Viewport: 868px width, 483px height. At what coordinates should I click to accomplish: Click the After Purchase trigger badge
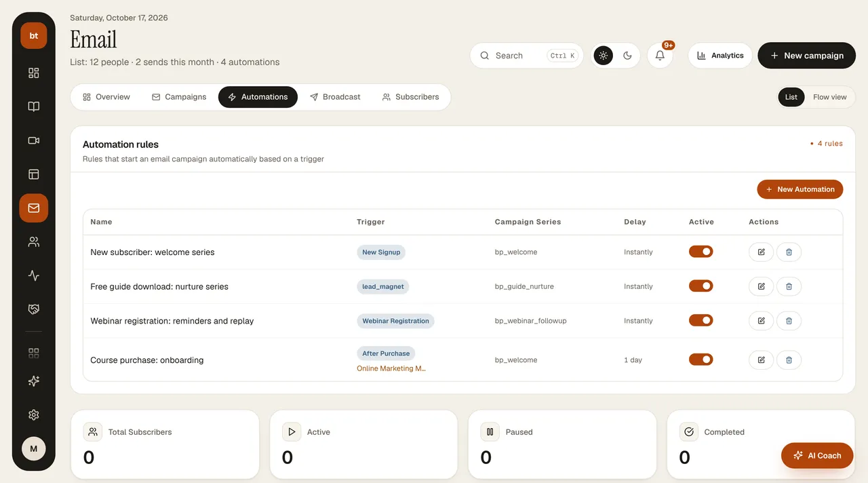click(386, 353)
